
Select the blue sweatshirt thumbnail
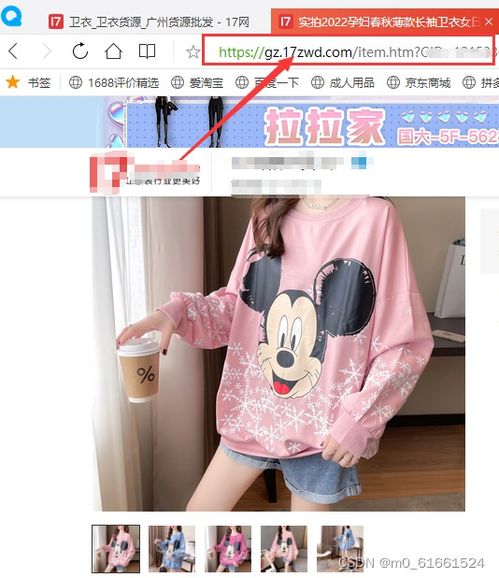click(x=172, y=549)
